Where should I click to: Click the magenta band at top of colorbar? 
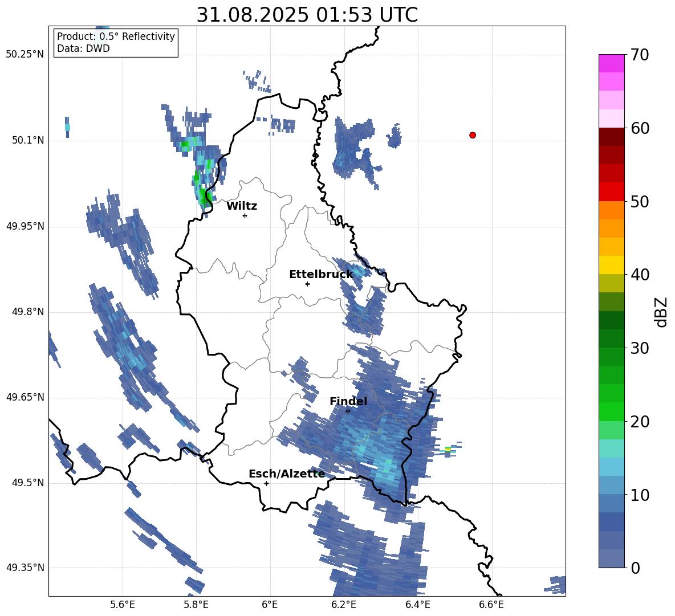611,63
